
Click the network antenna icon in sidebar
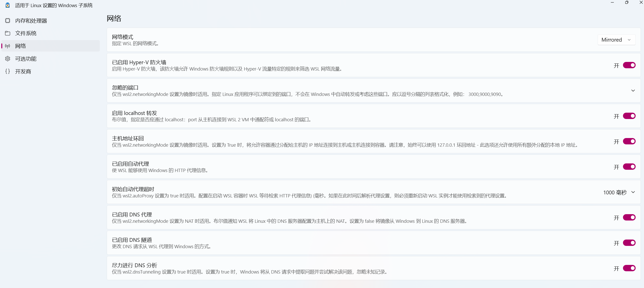tap(8, 46)
